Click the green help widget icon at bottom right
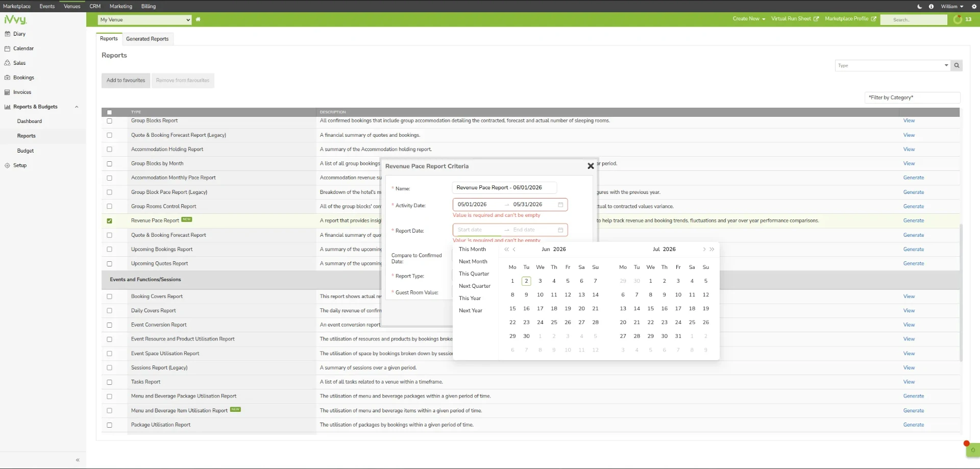 pyautogui.click(x=973, y=450)
